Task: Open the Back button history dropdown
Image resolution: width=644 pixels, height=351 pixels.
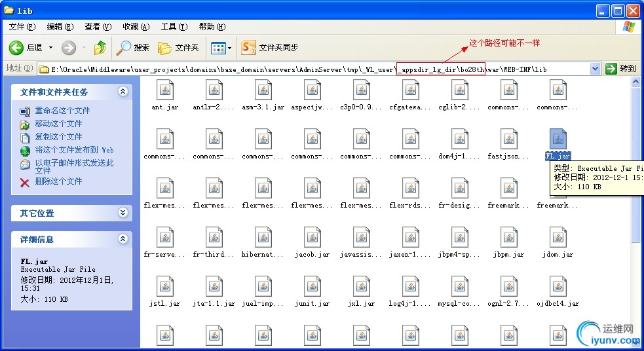Action: point(50,48)
